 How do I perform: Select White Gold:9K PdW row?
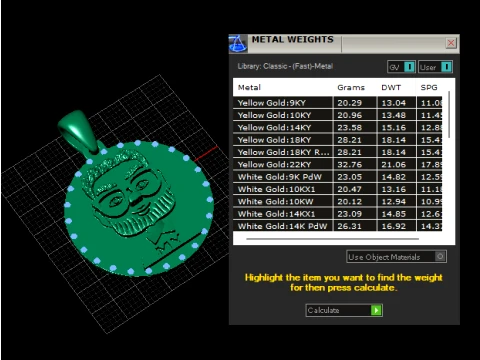click(x=337, y=177)
